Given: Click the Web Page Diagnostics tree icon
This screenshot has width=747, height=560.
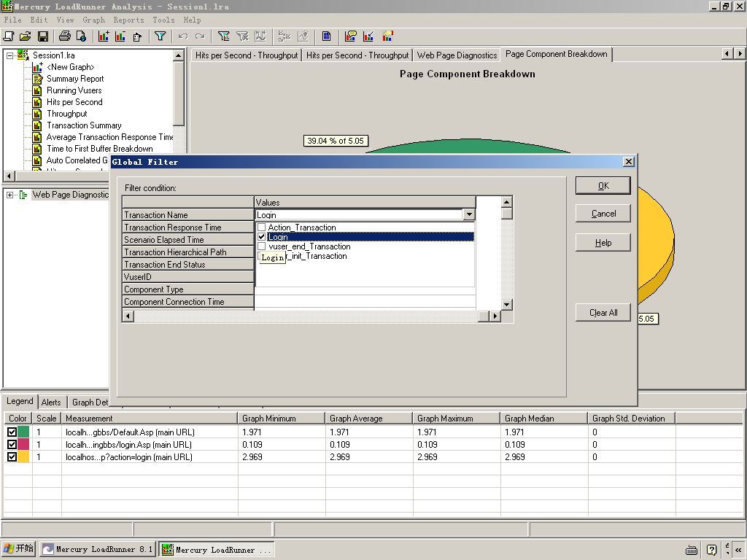Looking at the screenshot, I should [x=23, y=195].
